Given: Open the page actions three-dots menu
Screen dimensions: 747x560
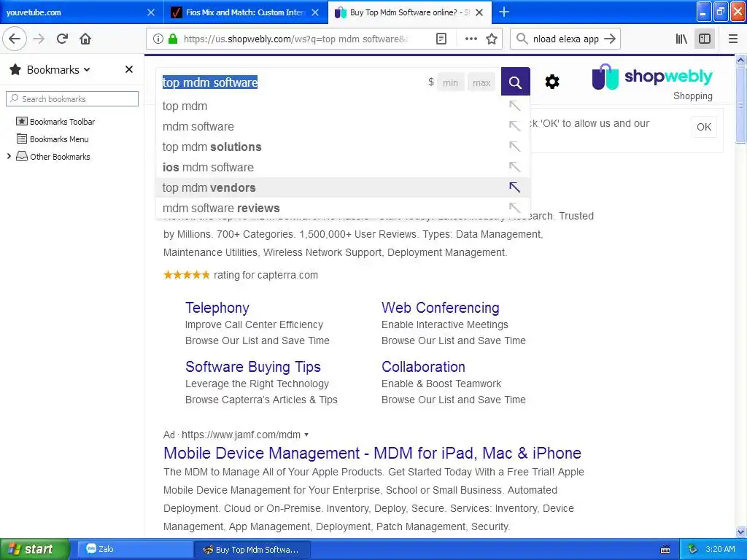Looking at the screenshot, I should (471, 39).
